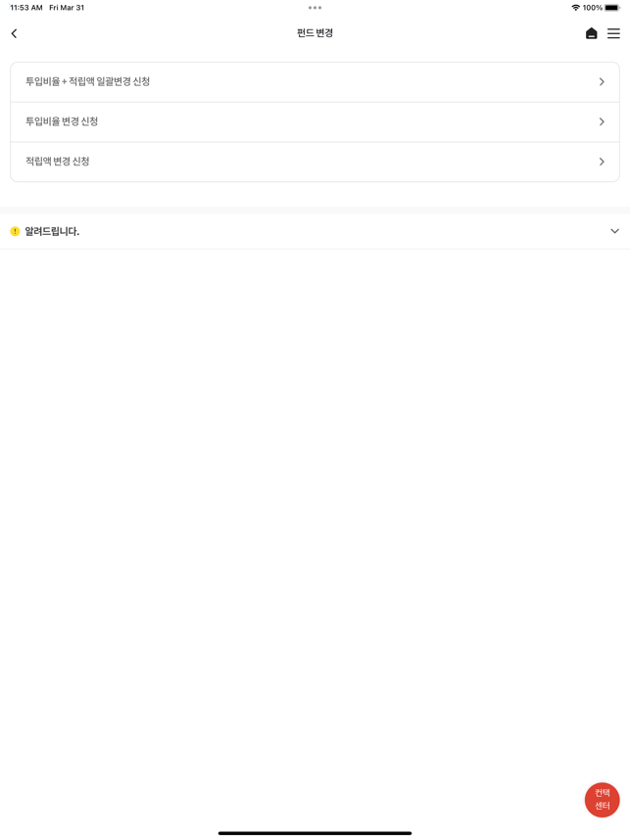Expand the 알려드립니다 section with down chevron
Viewport: 630px width, 840px height.
[614, 232]
